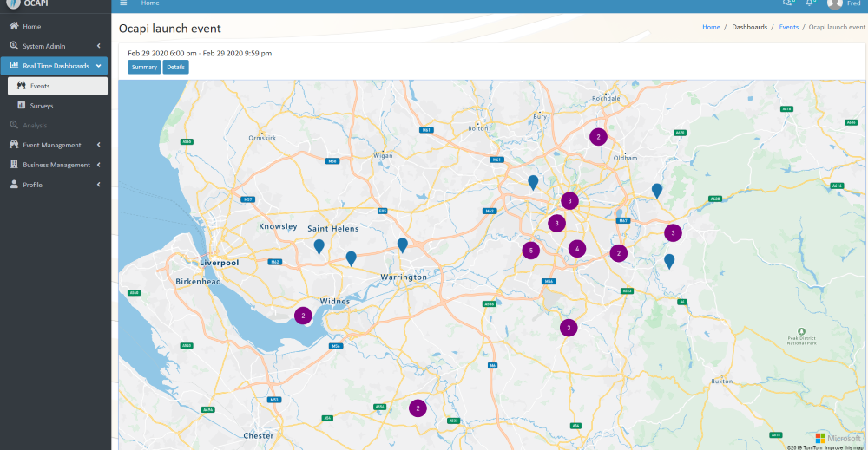
Task: Click the OCAPI logo
Action: coord(13,3)
